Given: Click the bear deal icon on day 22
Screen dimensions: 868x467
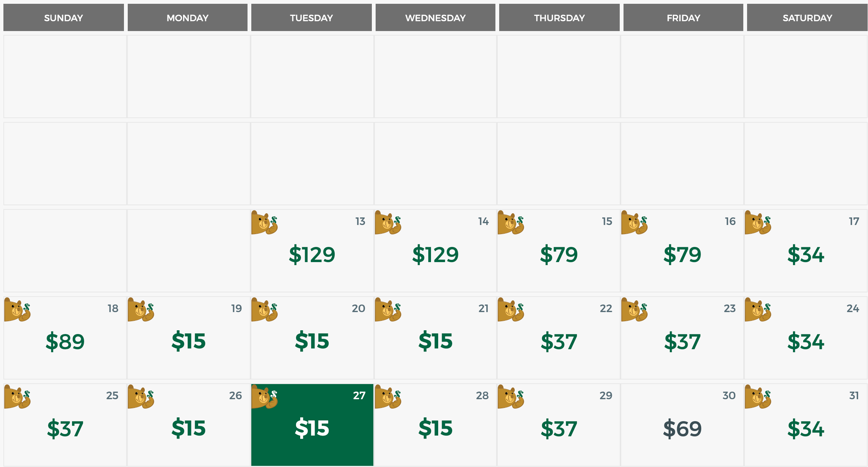Looking at the screenshot, I should pos(511,310).
